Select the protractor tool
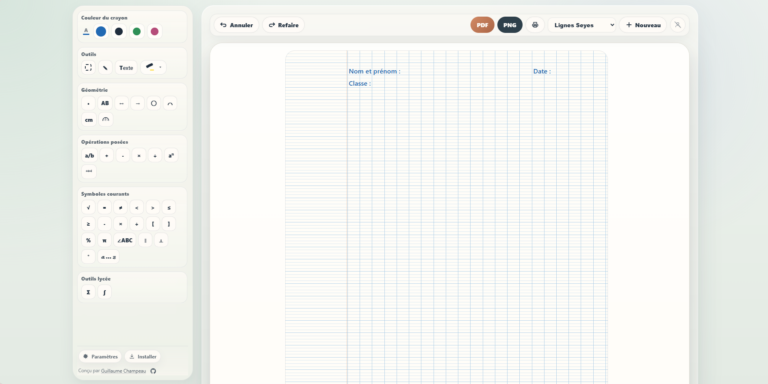 (106, 120)
